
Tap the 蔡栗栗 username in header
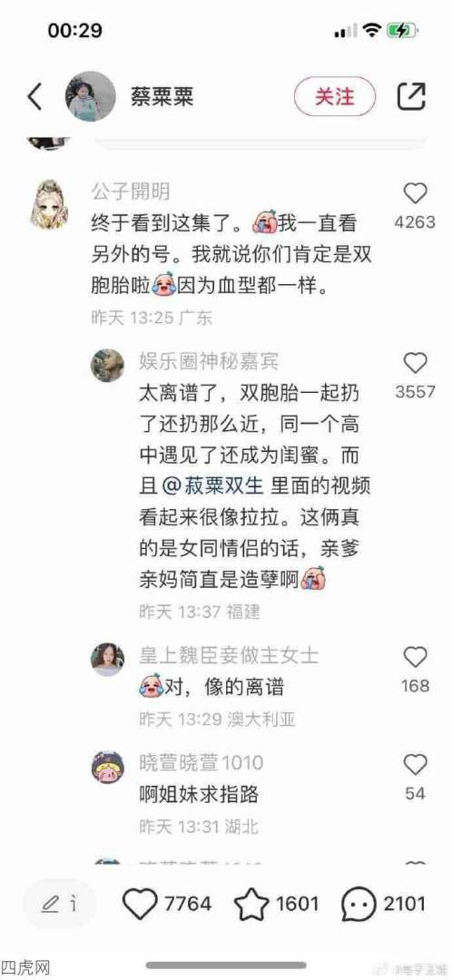click(x=162, y=96)
